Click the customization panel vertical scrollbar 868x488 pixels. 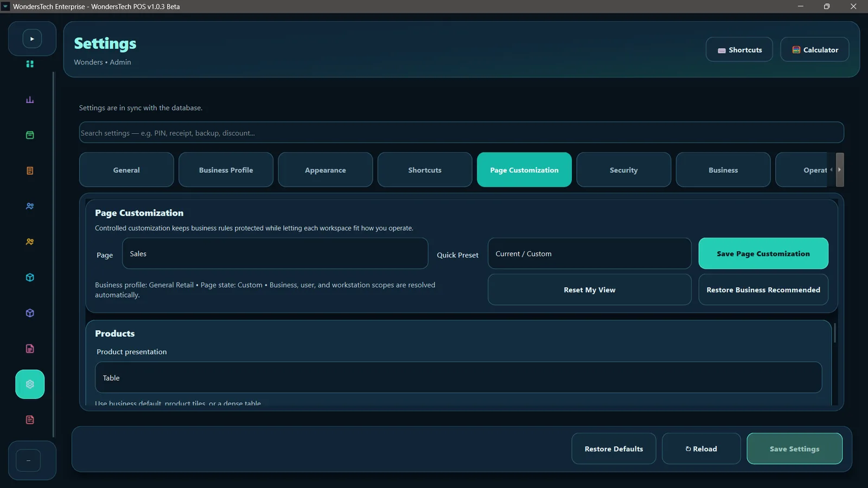click(x=835, y=333)
